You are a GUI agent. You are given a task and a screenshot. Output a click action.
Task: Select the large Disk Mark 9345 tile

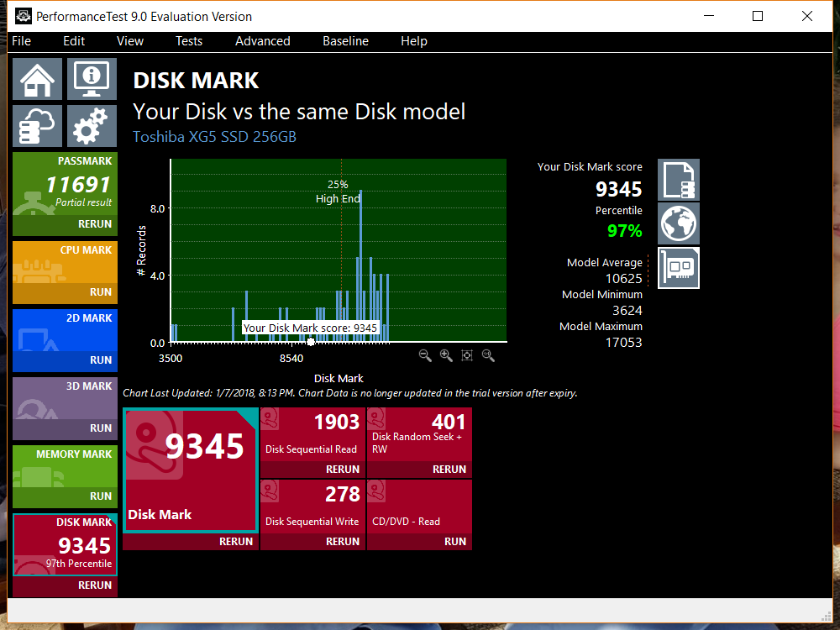pos(191,470)
